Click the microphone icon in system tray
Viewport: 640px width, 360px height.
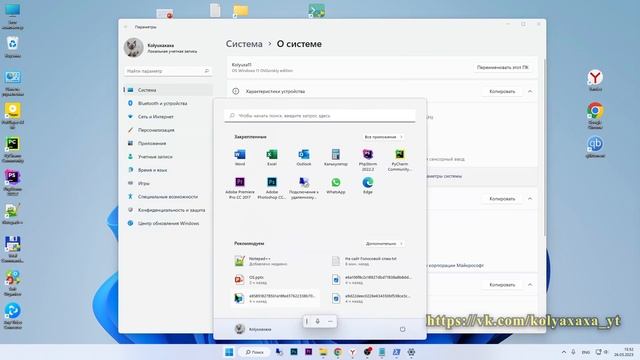[x=573, y=352]
